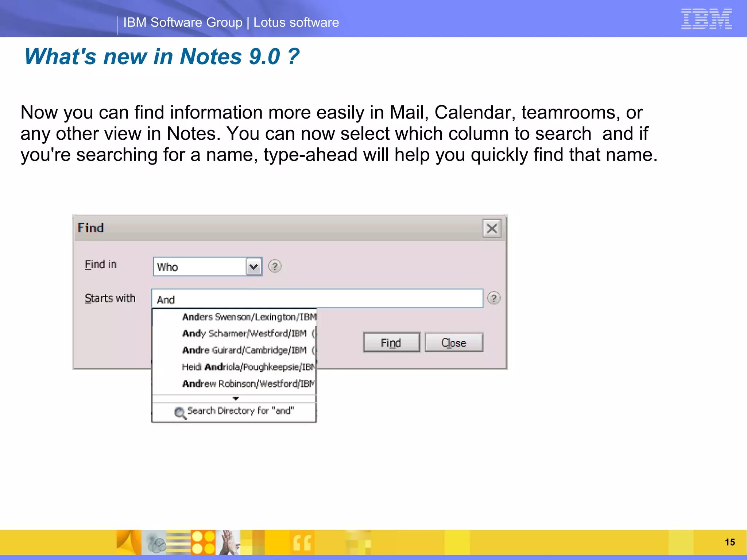Click the help icon beside Starts with
The height and width of the screenshot is (560, 747).
point(494,298)
